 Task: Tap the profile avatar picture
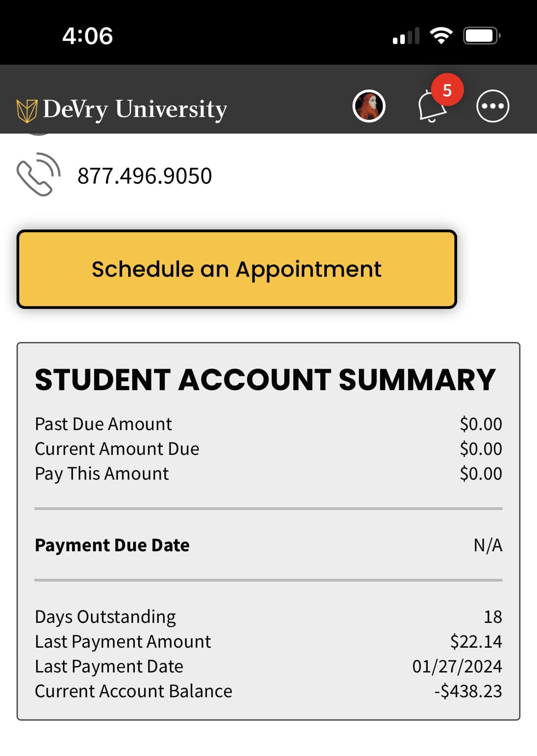369,106
